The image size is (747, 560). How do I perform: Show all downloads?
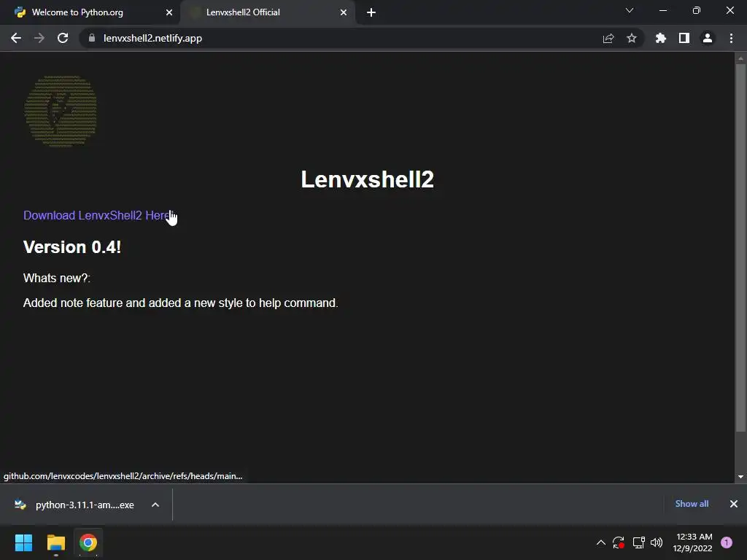click(692, 504)
